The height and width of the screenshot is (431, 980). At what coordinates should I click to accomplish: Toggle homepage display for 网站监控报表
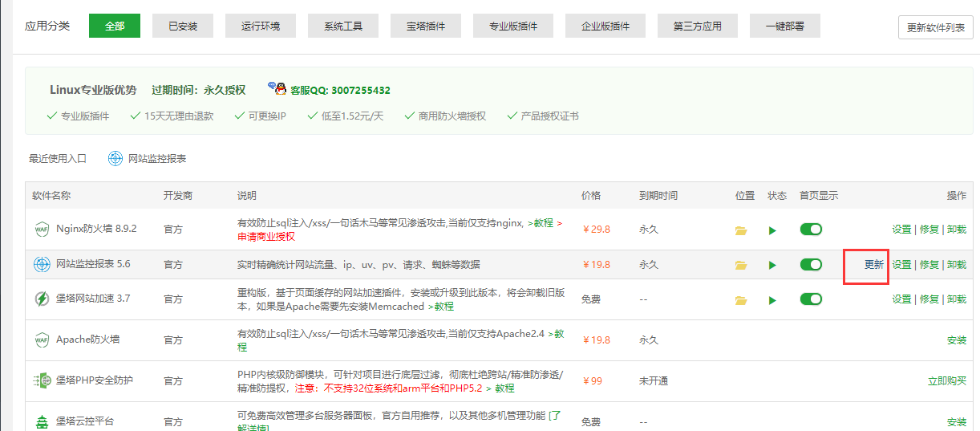pyautogui.click(x=811, y=264)
